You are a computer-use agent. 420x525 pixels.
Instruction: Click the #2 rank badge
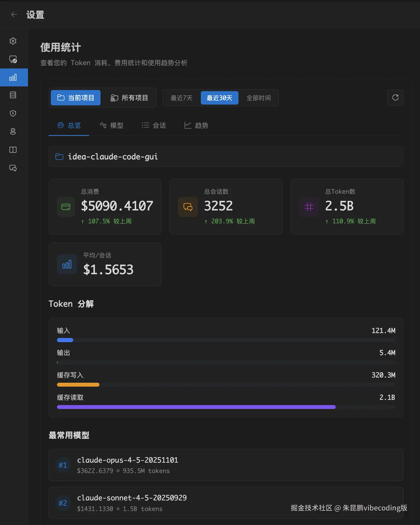click(x=63, y=503)
